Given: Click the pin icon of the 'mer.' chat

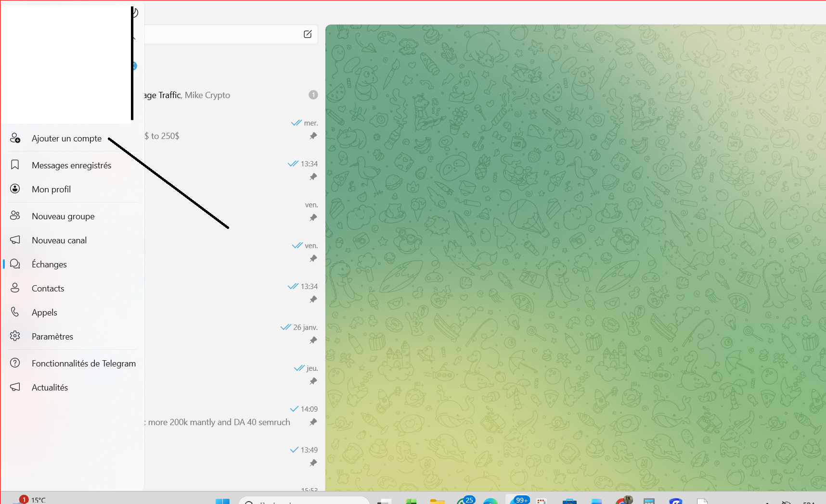Looking at the screenshot, I should 313,136.
